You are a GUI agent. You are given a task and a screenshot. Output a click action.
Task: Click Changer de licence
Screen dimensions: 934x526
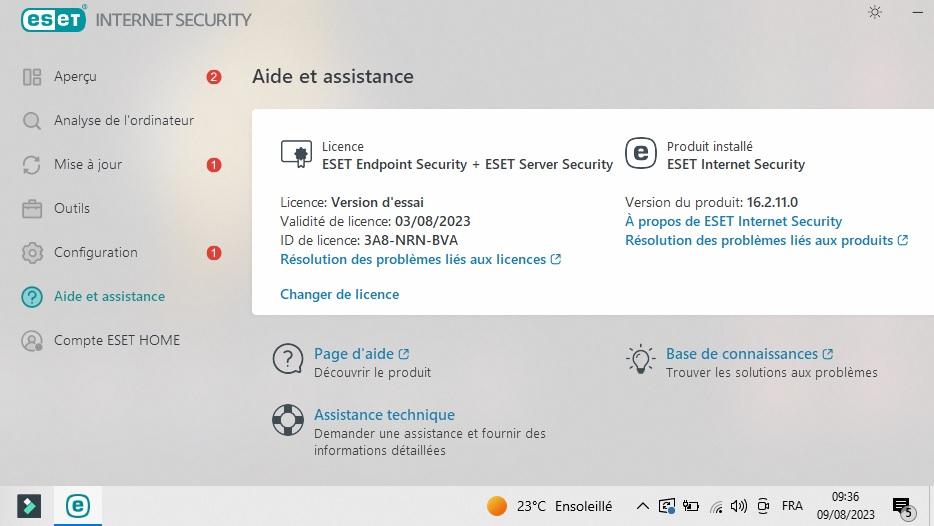[x=340, y=294]
